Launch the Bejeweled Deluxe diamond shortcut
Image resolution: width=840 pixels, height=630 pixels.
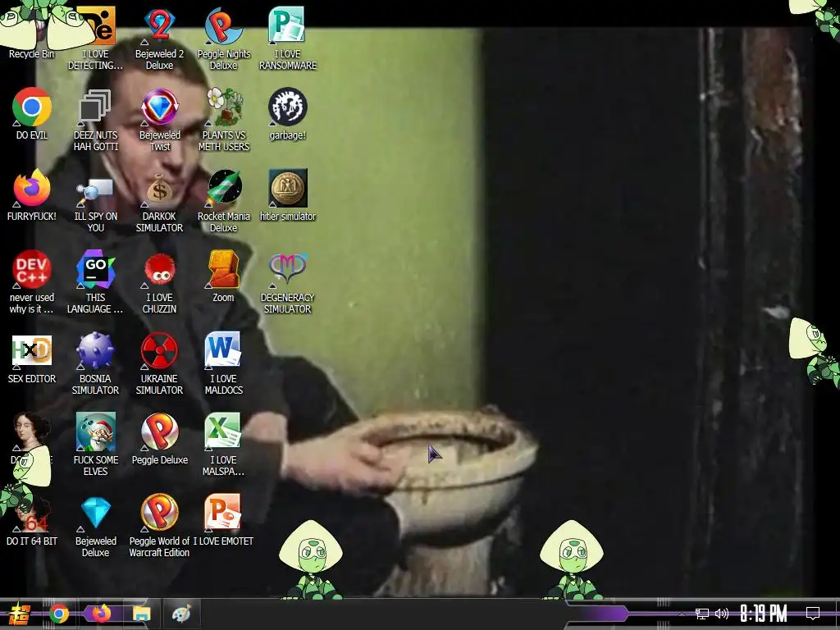95,526
